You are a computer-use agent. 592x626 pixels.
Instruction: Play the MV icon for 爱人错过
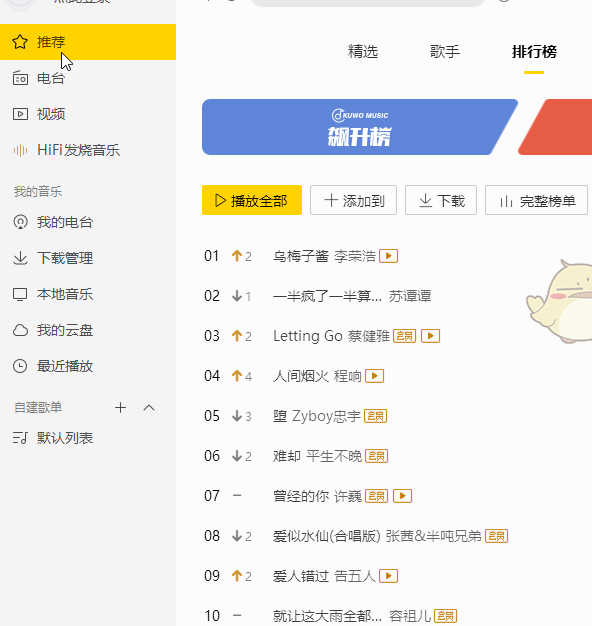click(x=388, y=576)
